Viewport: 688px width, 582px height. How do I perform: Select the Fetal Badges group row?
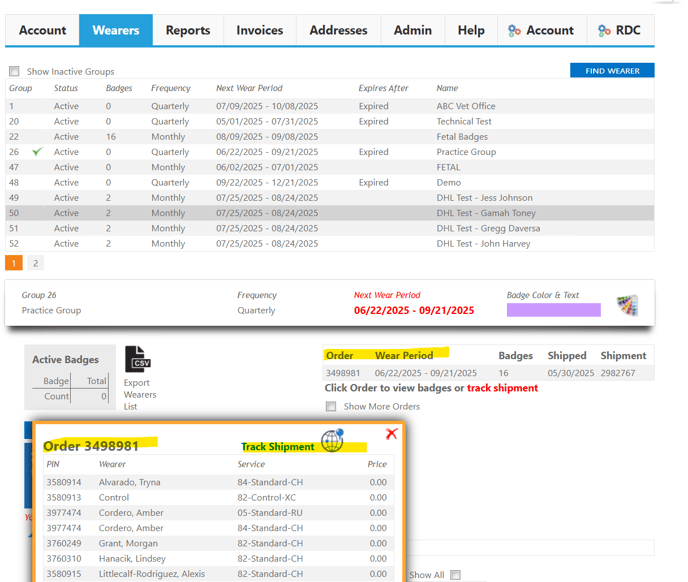(x=330, y=137)
